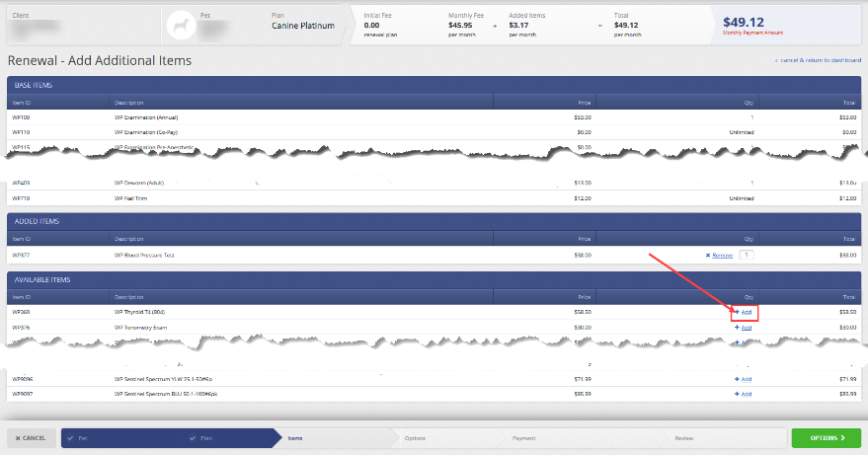This screenshot has height=455, width=868.
Task: Click WP Blood Pressure Test description
Action: point(144,256)
